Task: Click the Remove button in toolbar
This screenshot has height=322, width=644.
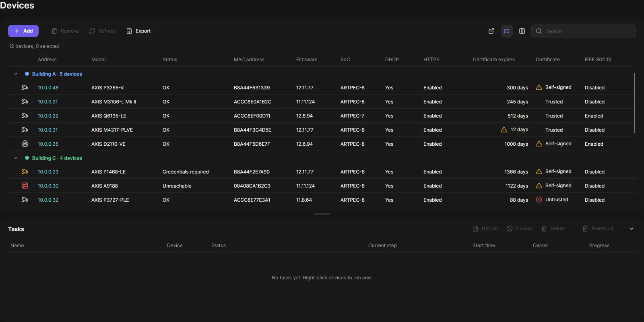Action: (65, 31)
